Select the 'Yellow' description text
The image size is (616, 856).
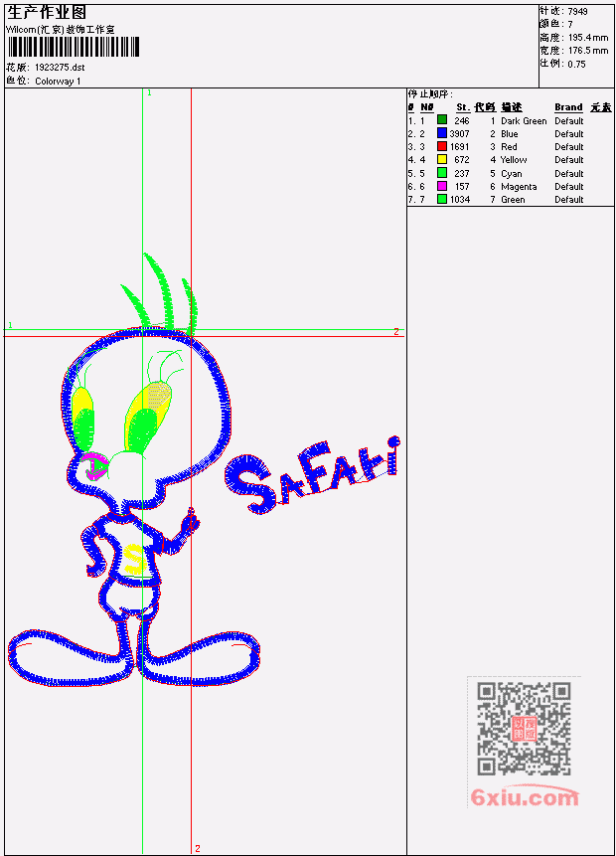click(x=514, y=160)
